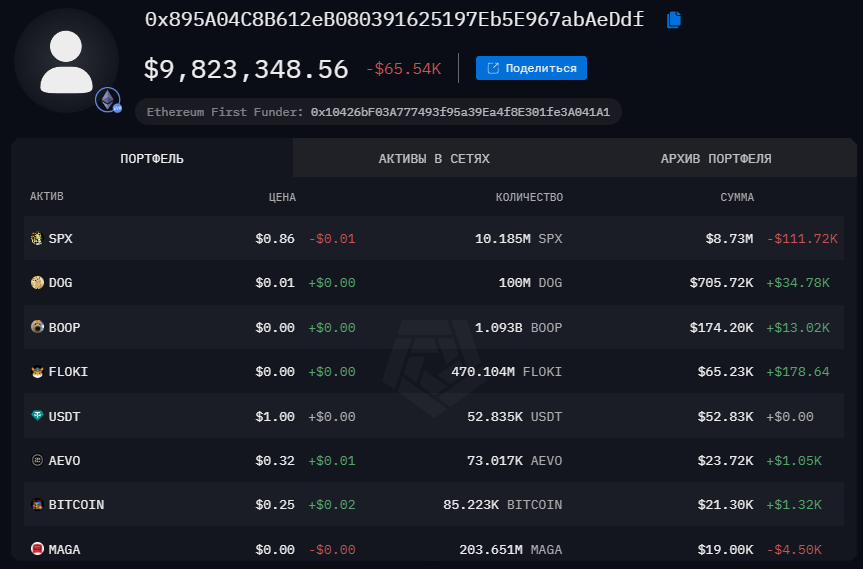Click MAGA change -$4.50K
863x569 pixels.
pos(794,549)
